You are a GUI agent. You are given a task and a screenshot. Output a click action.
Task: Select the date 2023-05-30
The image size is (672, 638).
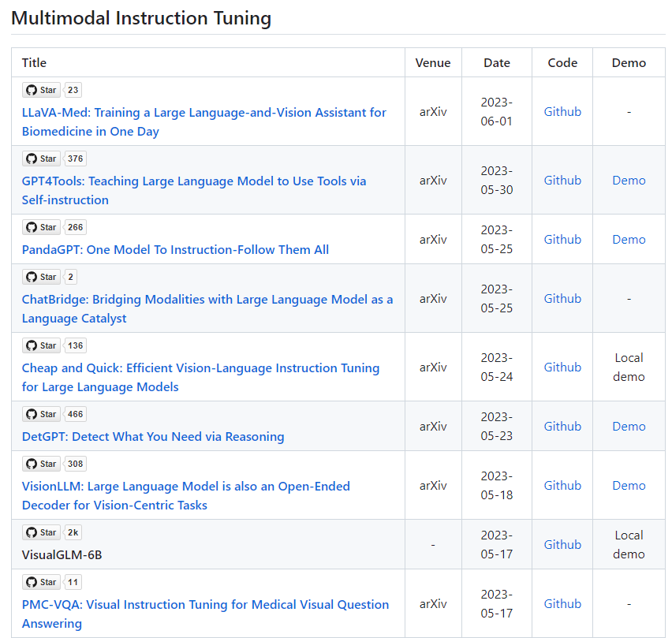click(497, 181)
